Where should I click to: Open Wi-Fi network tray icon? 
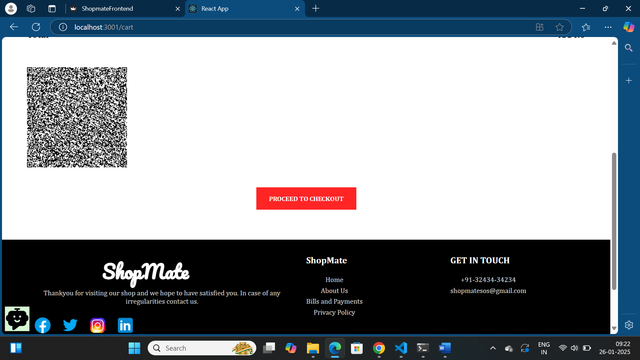(x=563, y=348)
